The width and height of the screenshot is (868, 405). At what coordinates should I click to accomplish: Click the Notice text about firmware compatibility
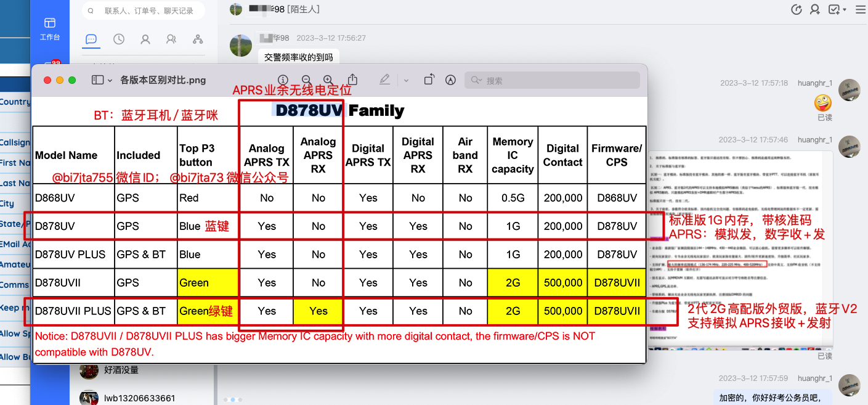(x=315, y=345)
